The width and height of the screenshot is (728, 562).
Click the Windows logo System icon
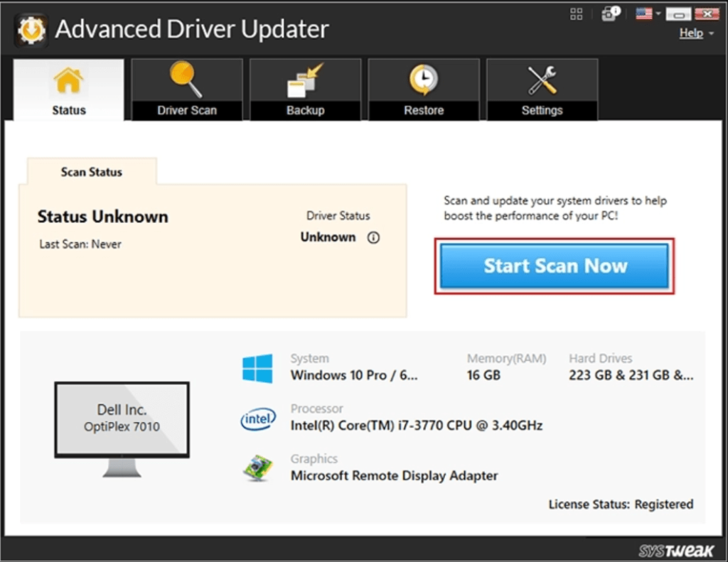(x=257, y=369)
